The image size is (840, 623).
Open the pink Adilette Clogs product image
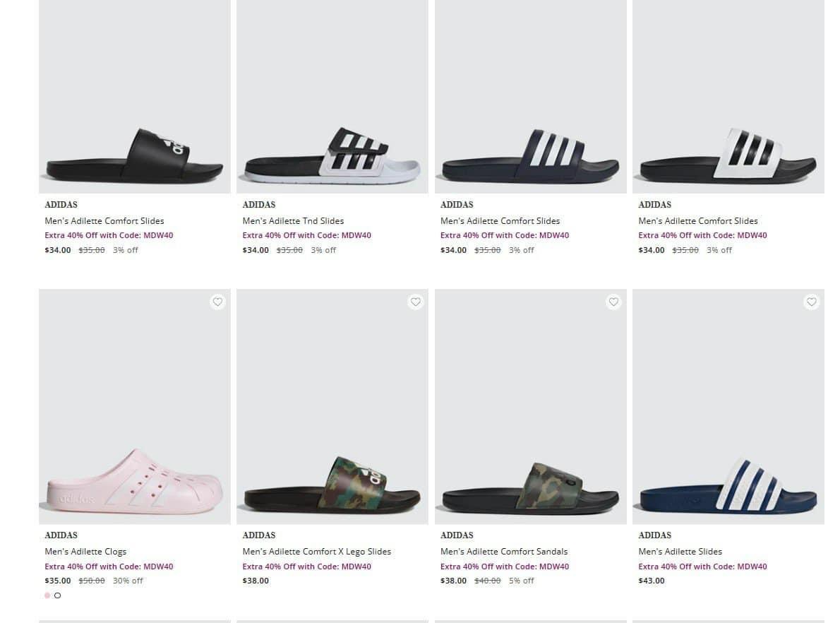[x=135, y=406]
